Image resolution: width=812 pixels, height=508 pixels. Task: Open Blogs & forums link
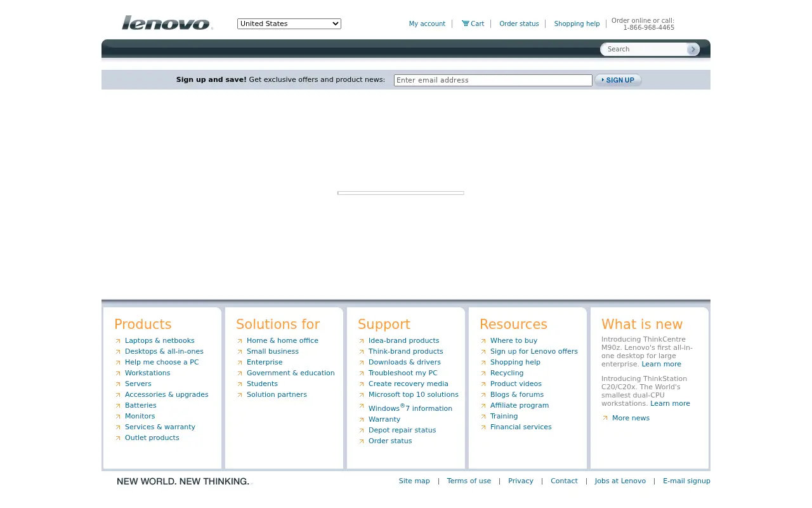click(517, 395)
